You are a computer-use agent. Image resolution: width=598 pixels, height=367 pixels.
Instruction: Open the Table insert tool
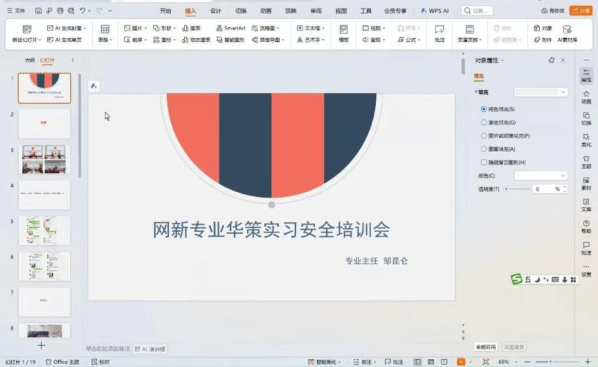point(105,33)
